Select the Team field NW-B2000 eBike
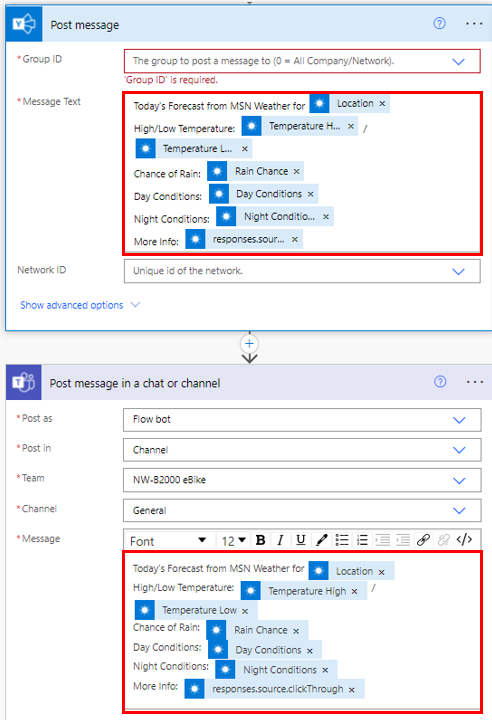Image resolution: width=492 pixels, height=720 pixels. (x=302, y=480)
